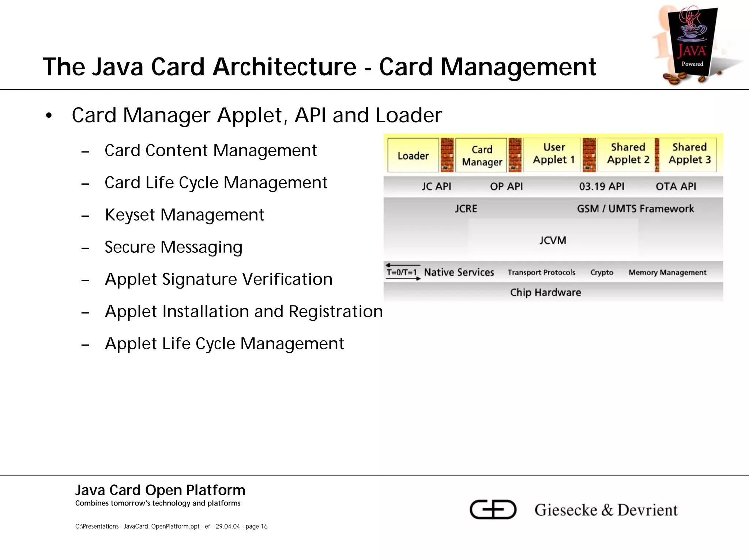Screen dimensions: 749x560
Task: Click the GSM / UMTS Framework label
Action: [x=635, y=209]
